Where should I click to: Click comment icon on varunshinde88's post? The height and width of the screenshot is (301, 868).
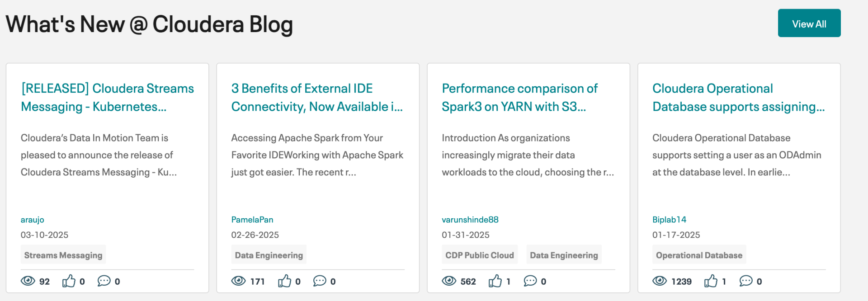(x=530, y=281)
